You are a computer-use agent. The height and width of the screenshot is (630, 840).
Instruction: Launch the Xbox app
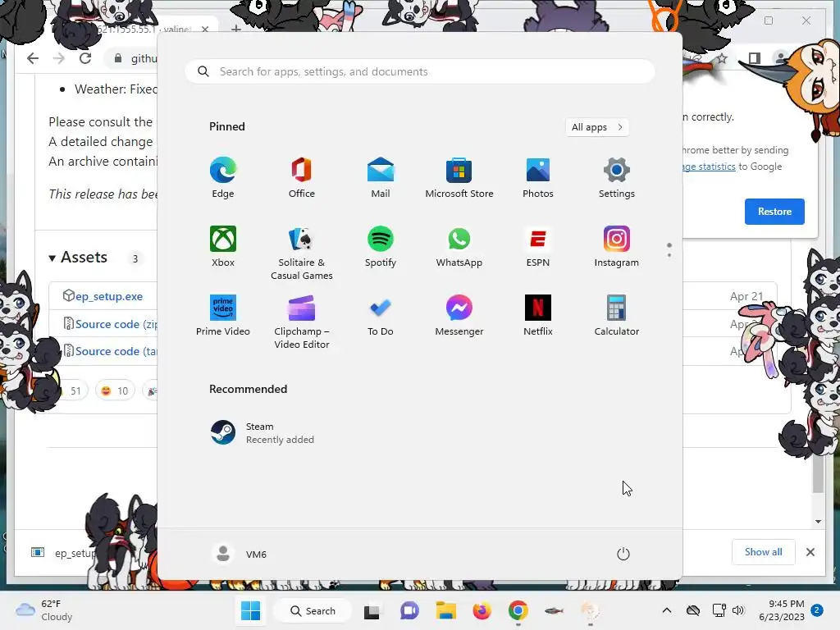[x=223, y=247]
